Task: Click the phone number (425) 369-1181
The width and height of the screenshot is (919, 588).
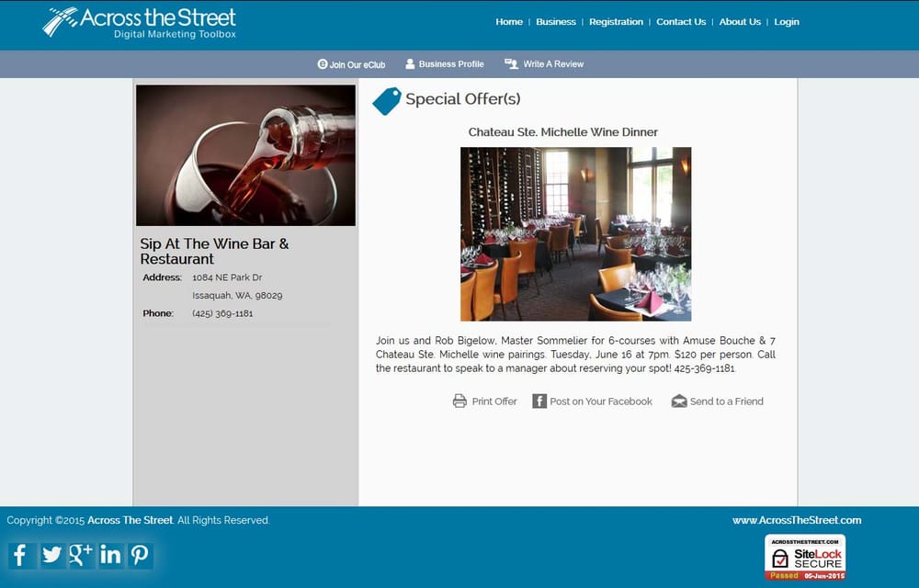Action: 222,313
